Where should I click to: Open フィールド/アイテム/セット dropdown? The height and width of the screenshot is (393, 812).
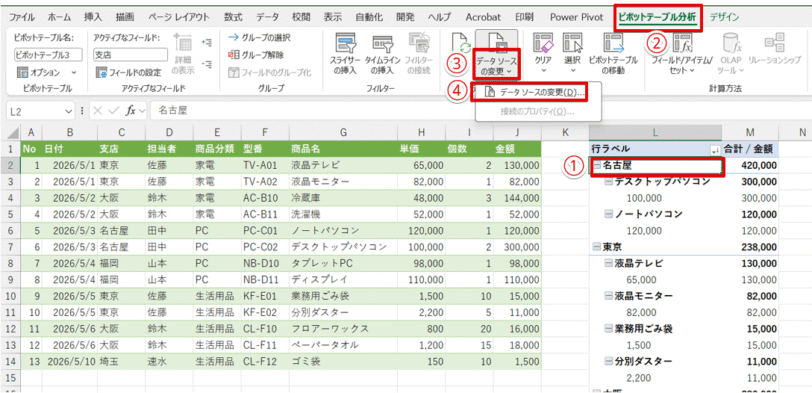tap(682, 54)
